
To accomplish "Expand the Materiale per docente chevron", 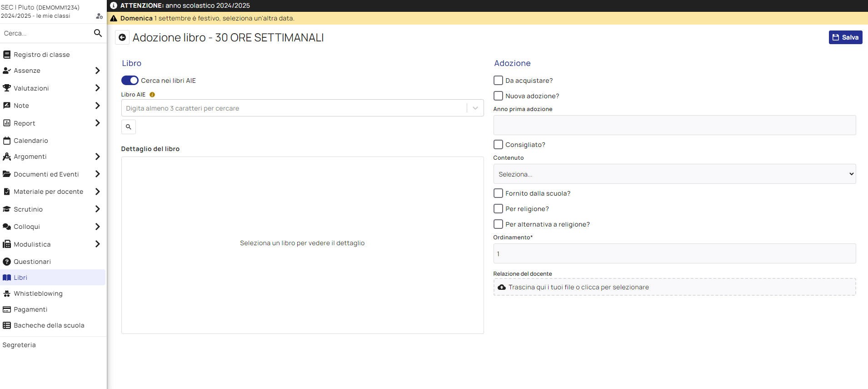I will pos(97,192).
